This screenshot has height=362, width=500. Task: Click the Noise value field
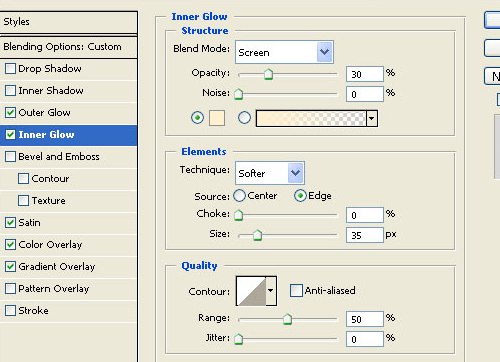[x=365, y=94]
